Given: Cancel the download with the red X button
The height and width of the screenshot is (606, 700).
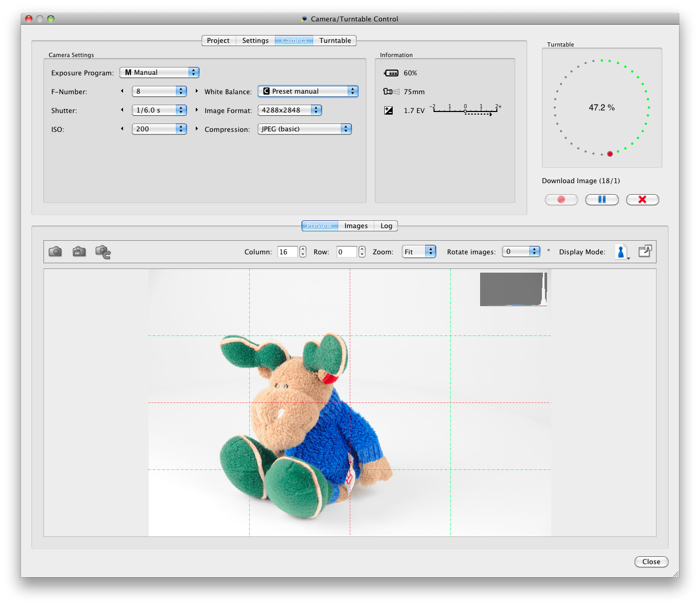Looking at the screenshot, I should (x=642, y=199).
